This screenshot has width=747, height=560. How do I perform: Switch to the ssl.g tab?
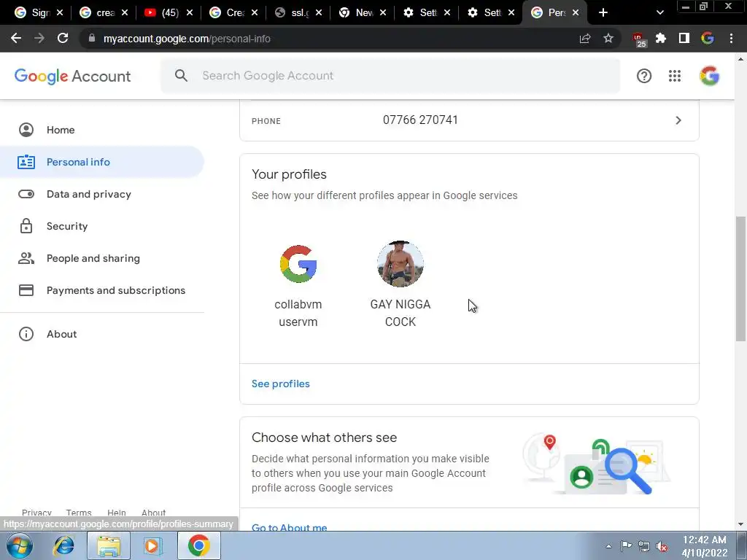click(x=292, y=13)
